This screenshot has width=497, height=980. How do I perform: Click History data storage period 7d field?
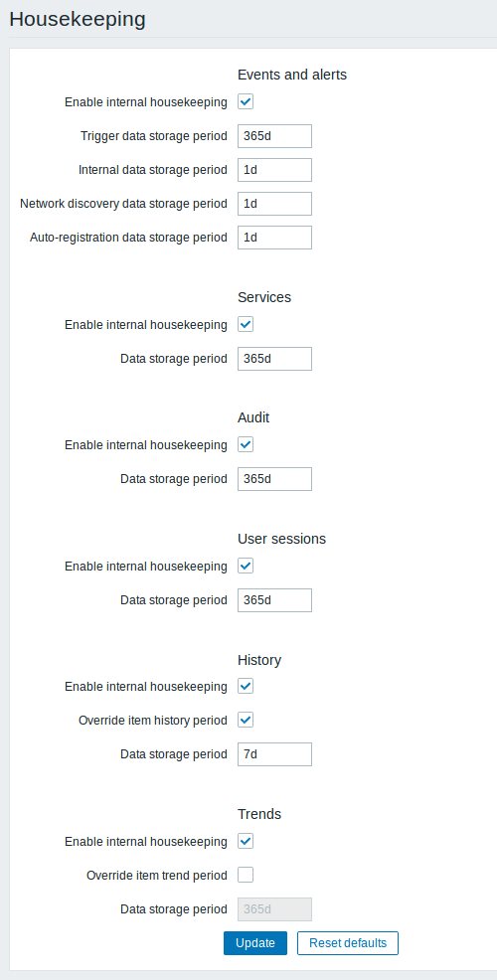pos(274,754)
